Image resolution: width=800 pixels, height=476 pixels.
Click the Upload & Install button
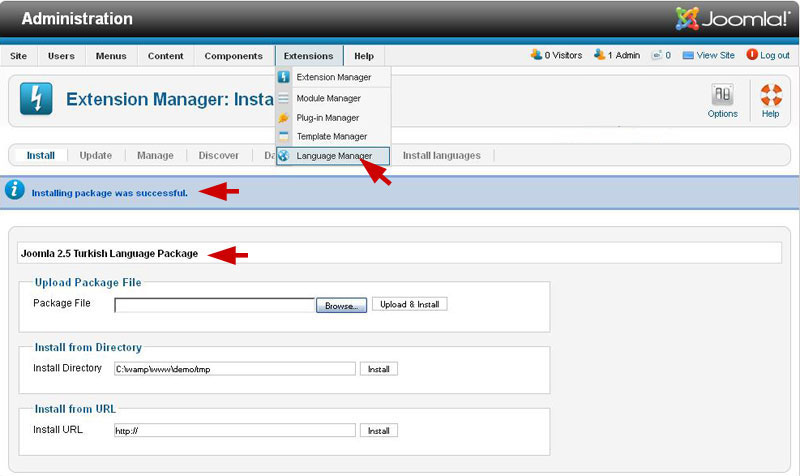click(x=410, y=305)
